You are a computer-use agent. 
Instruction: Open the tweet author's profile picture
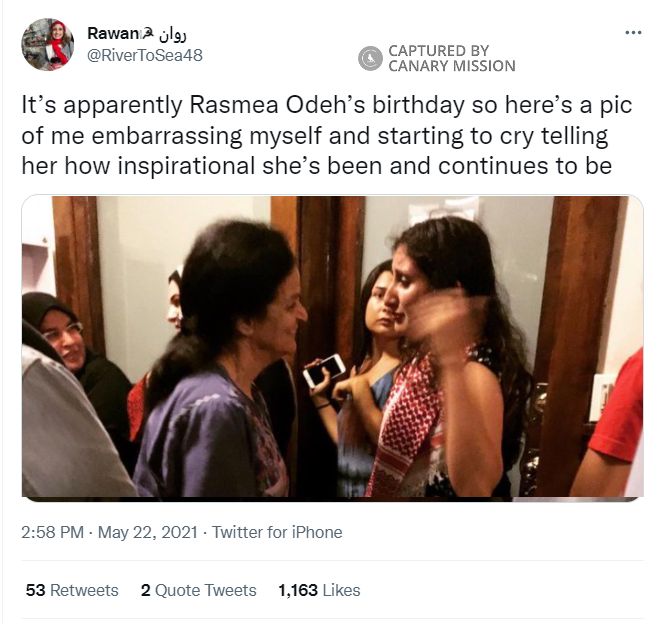point(47,44)
